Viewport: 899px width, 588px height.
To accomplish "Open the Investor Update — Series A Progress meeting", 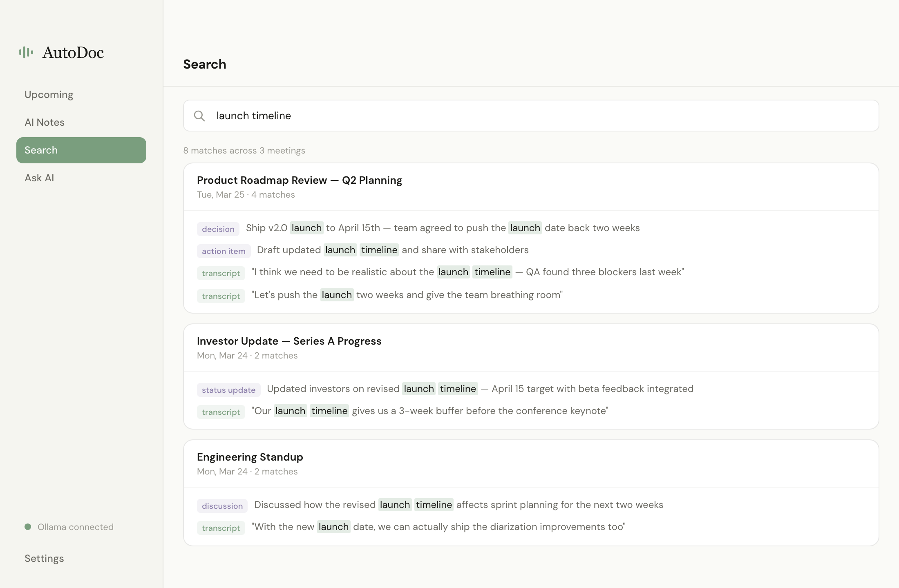I will tap(289, 341).
